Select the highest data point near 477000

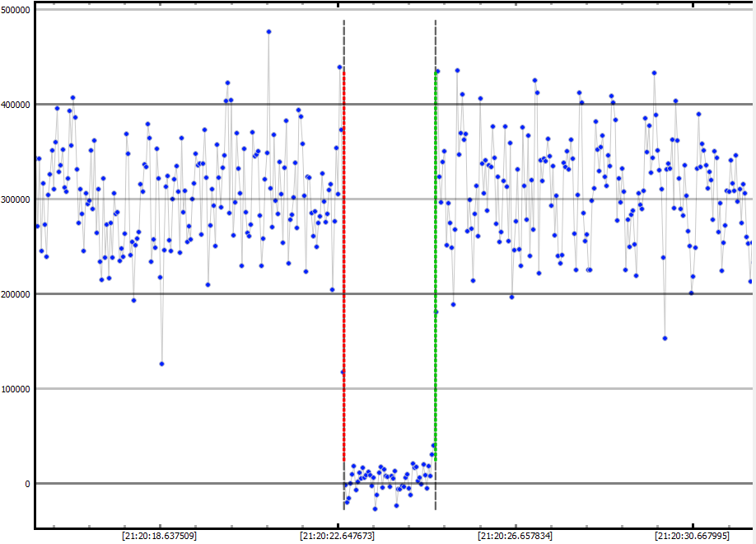point(268,31)
